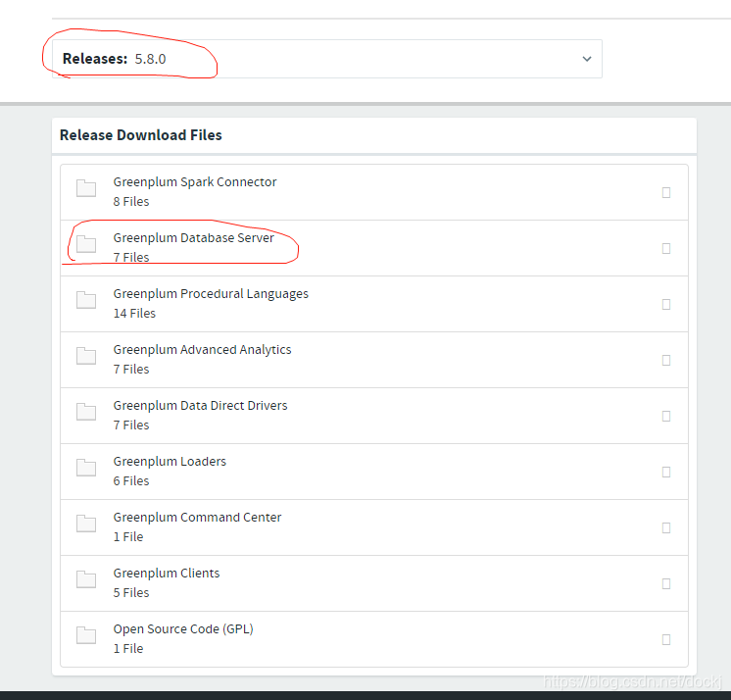This screenshot has width=731, height=700.
Task: Click '7 Files' under Greenplum Data Direct Drivers
Action: pos(131,425)
